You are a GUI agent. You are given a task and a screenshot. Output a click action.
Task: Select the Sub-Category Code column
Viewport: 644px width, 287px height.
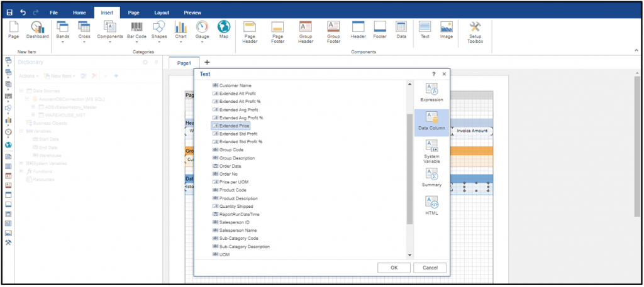coord(235,238)
